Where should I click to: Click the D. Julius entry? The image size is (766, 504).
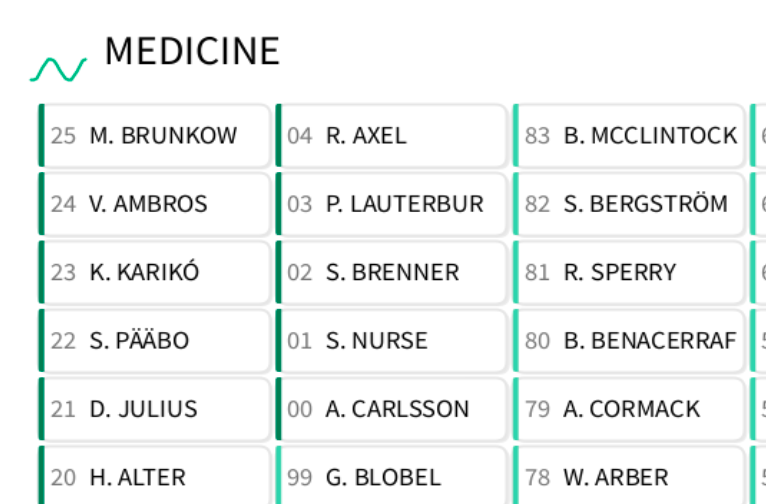(x=155, y=409)
